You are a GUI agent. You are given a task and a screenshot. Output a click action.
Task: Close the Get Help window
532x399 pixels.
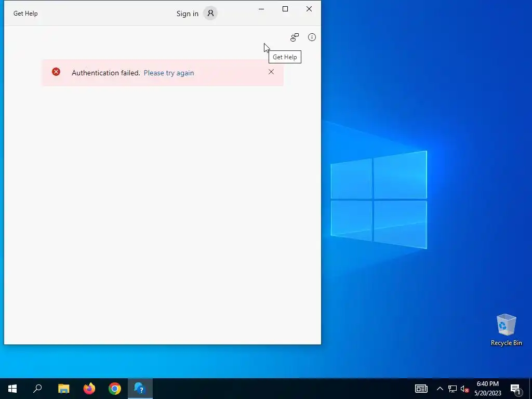pos(309,9)
